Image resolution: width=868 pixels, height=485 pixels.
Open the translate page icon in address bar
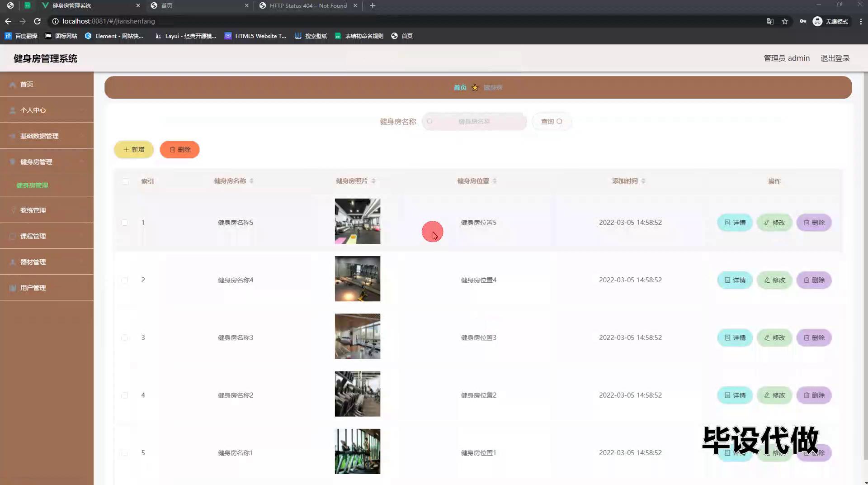(770, 21)
